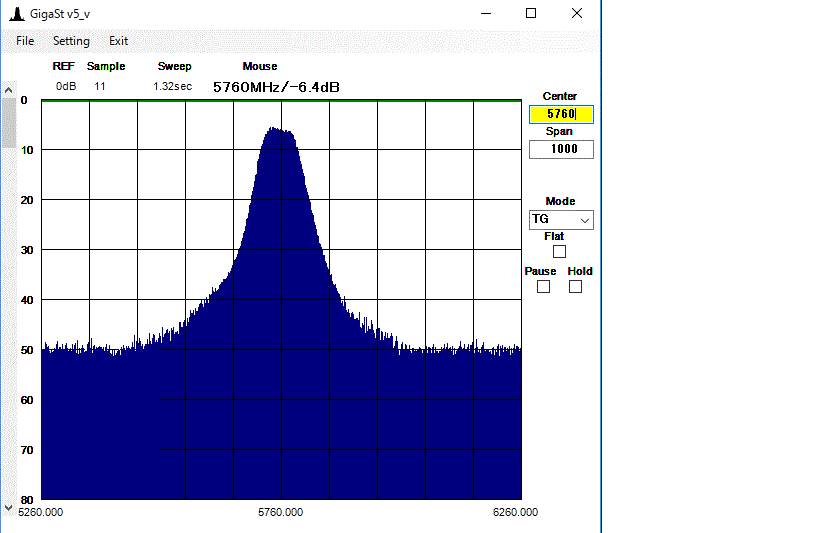The image size is (816, 533).
Task: Click the Exit menu item
Action: 118,41
